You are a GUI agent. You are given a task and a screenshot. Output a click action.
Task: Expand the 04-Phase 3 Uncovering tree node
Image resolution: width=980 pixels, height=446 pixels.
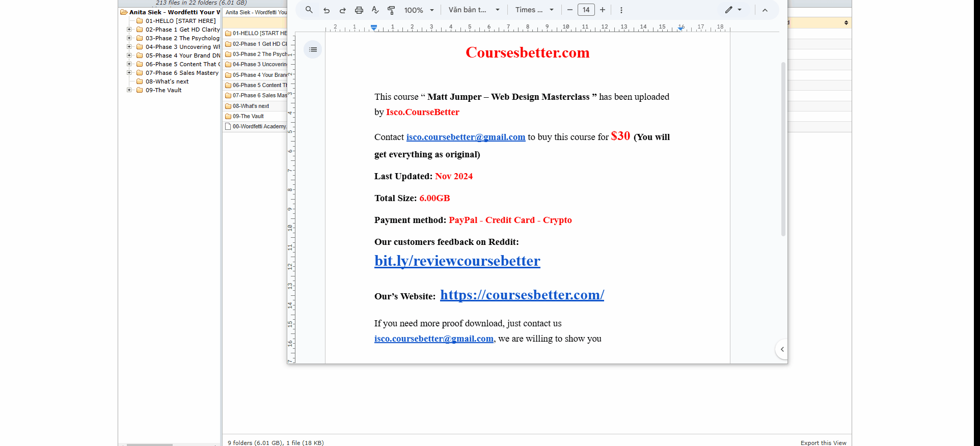(x=129, y=47)
